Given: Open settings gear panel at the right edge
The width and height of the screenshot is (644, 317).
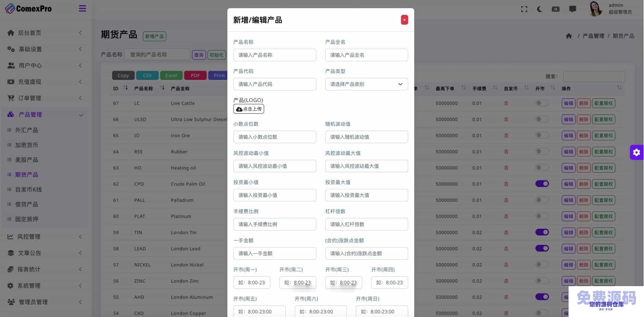Looking at the screenshot, I should pyautogui.click(x=636, y=152).
